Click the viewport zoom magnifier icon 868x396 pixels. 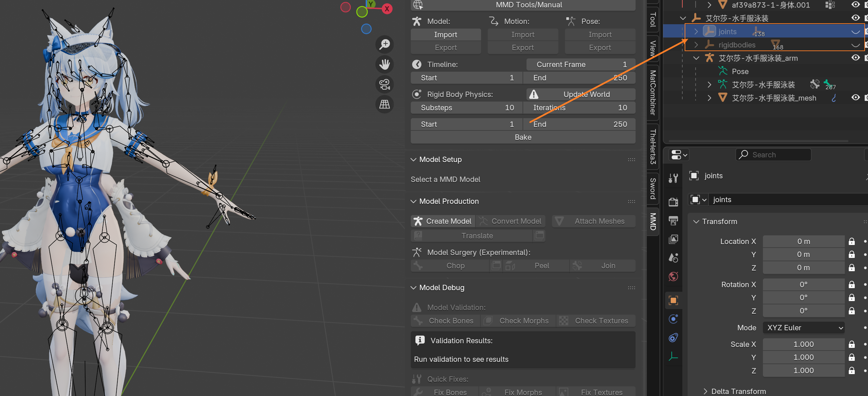tap(385, 44)
